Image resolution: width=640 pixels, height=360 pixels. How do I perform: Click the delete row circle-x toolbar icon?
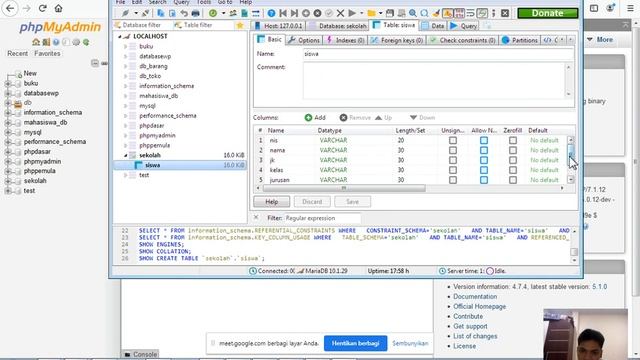(x=317, y=13)
